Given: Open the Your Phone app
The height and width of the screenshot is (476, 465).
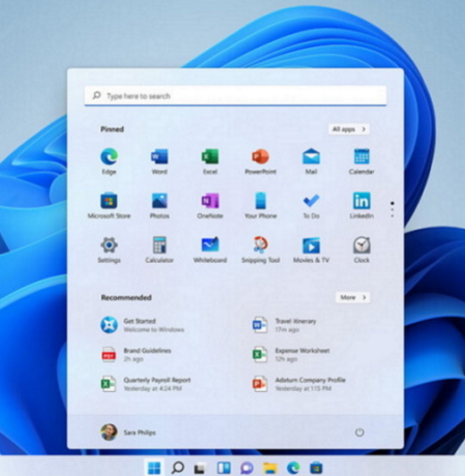Looking at the screenshot, I should point(260,206).
